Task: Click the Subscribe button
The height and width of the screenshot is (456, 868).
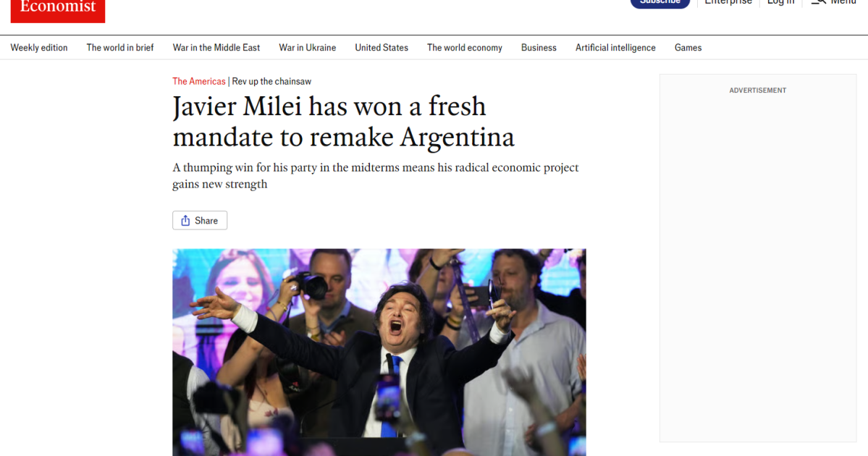Action: [x=660, y=3]
